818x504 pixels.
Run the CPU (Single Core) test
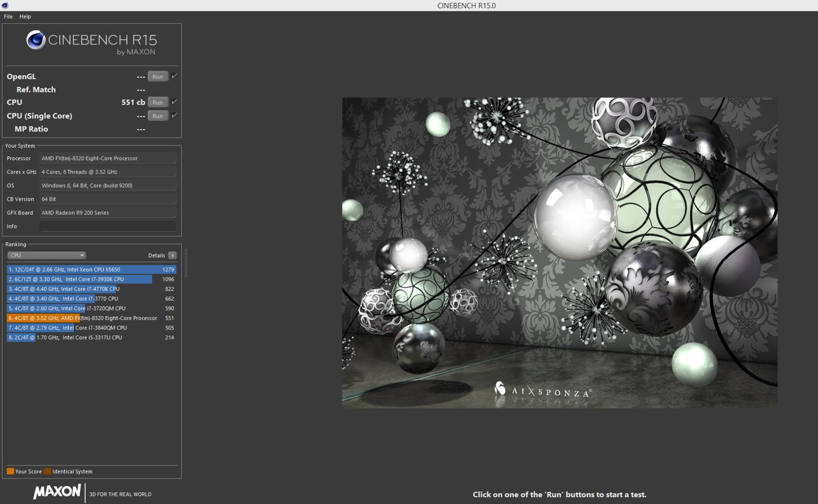click(158, 116)
